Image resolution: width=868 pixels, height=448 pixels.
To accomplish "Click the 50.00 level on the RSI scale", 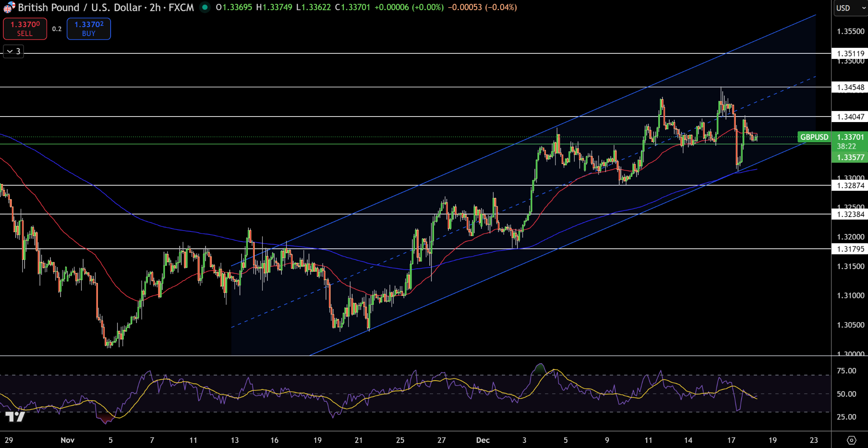I will coord(846,394).
